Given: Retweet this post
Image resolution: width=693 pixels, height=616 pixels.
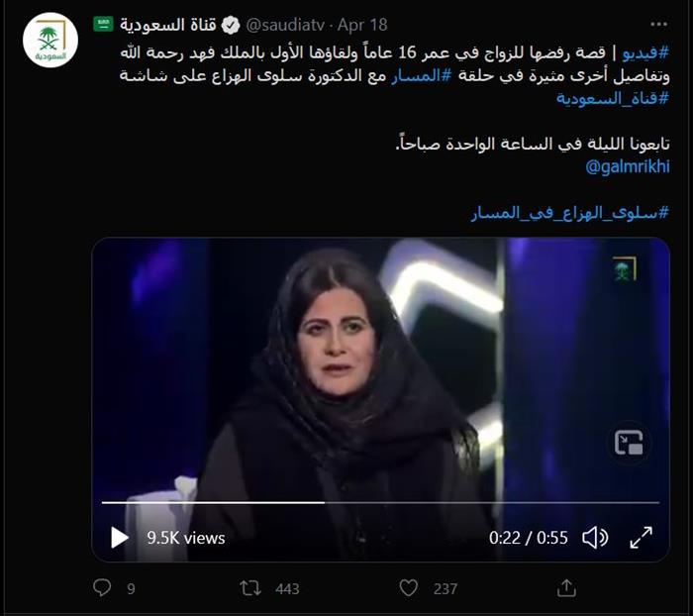Looking at the screenshot, I should point(250,588).
